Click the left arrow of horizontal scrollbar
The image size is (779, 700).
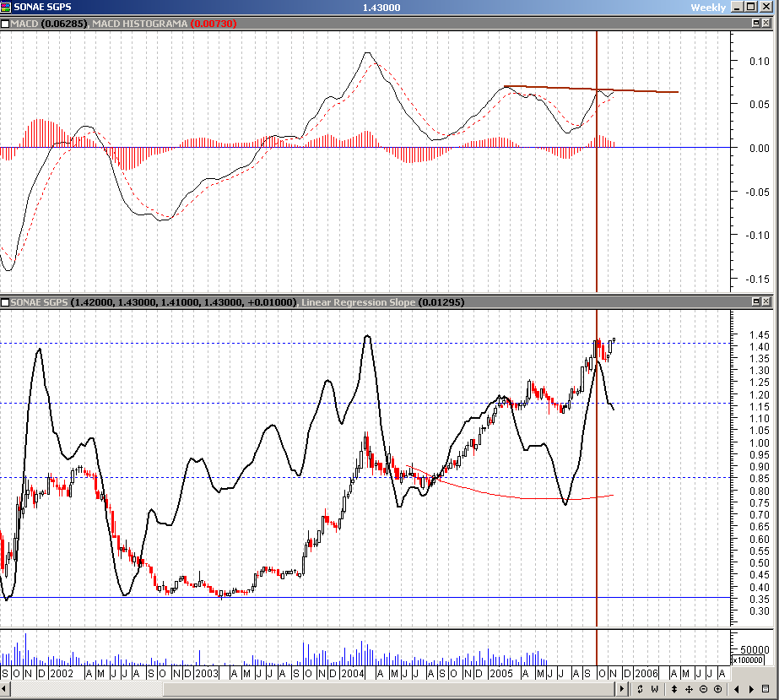pos(4,689)
